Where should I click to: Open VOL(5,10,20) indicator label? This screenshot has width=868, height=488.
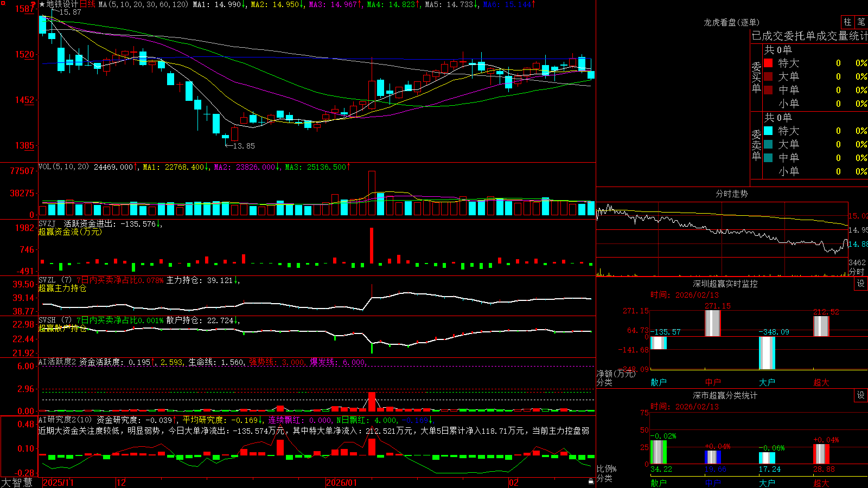pos(63,167)
